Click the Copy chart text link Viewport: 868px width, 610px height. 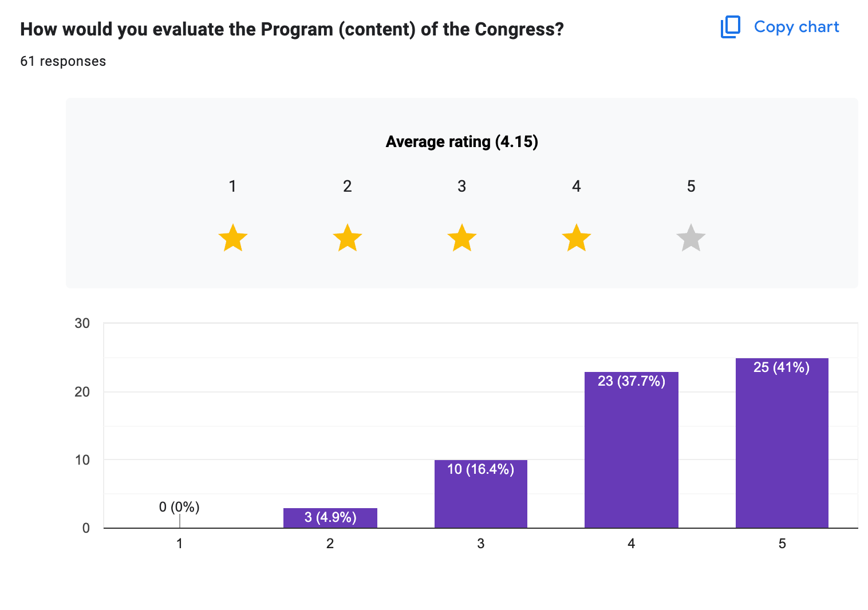(x=796, y=27)
